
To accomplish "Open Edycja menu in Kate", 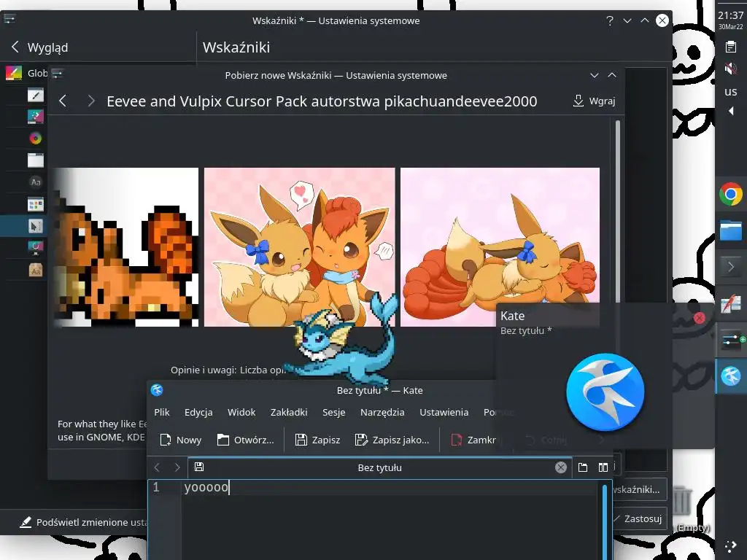I will pyautogui.click(x=198, y=413).
